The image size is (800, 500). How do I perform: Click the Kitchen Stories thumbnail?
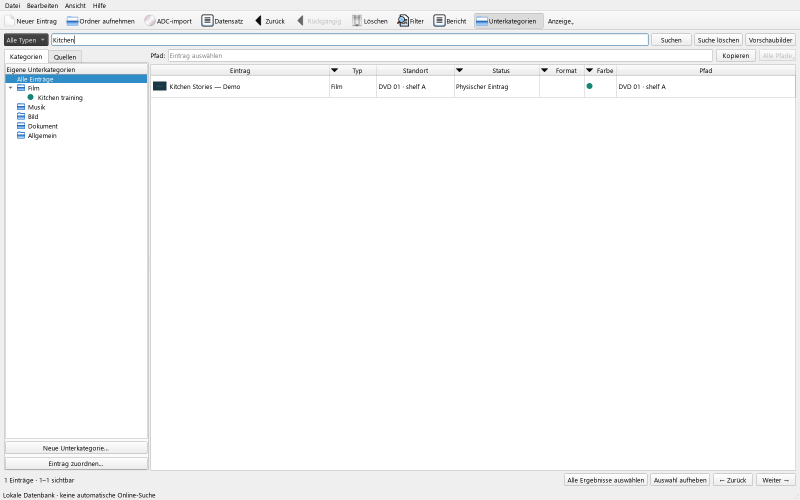pos(160,87)
